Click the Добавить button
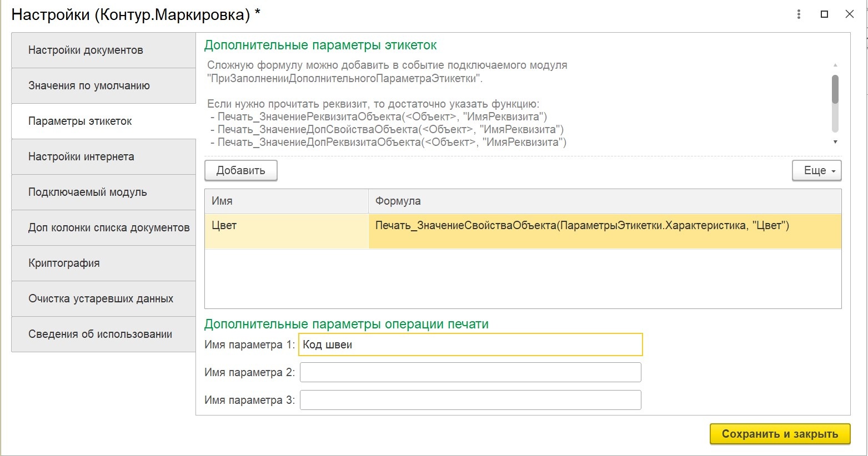The height and width of the screenshot is (456, 868). (241, 170)
